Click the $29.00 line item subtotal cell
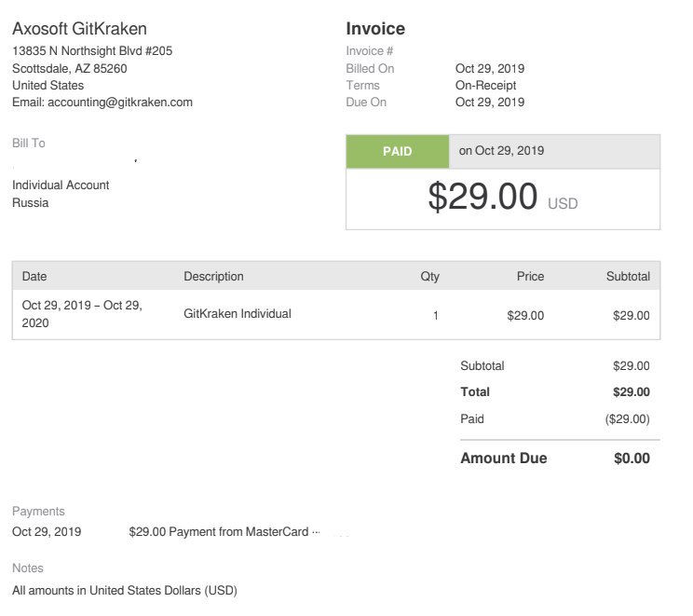This screenshot has height=616, width=693. coord(632,316)
